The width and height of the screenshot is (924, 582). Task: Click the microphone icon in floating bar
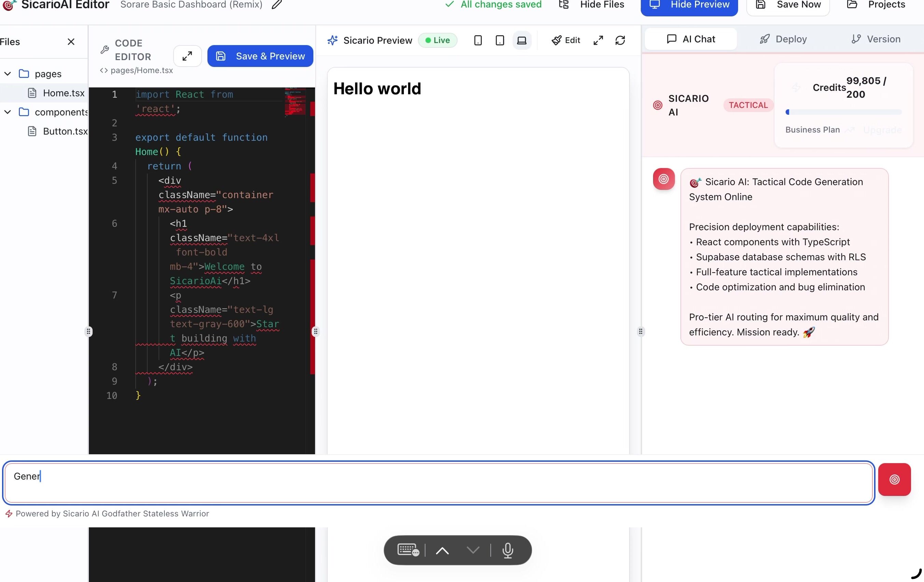pyautogui.click(x=508, y=550)
